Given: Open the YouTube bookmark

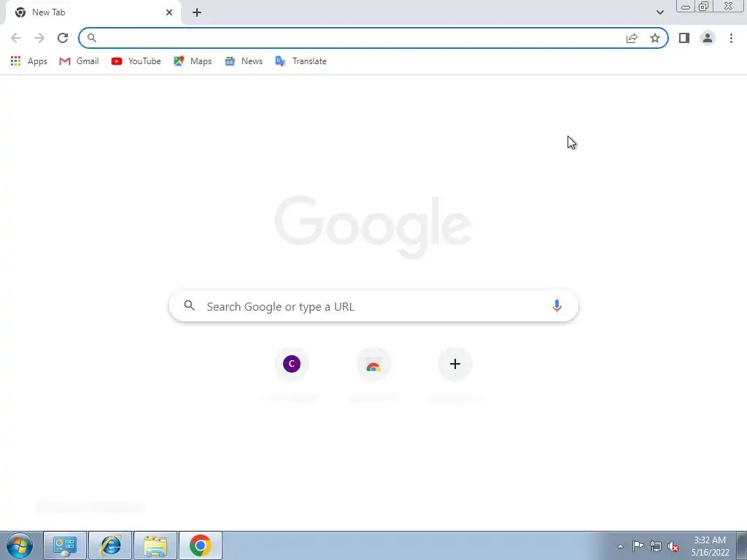Looking at the screenshot, I should coord(136,61).
